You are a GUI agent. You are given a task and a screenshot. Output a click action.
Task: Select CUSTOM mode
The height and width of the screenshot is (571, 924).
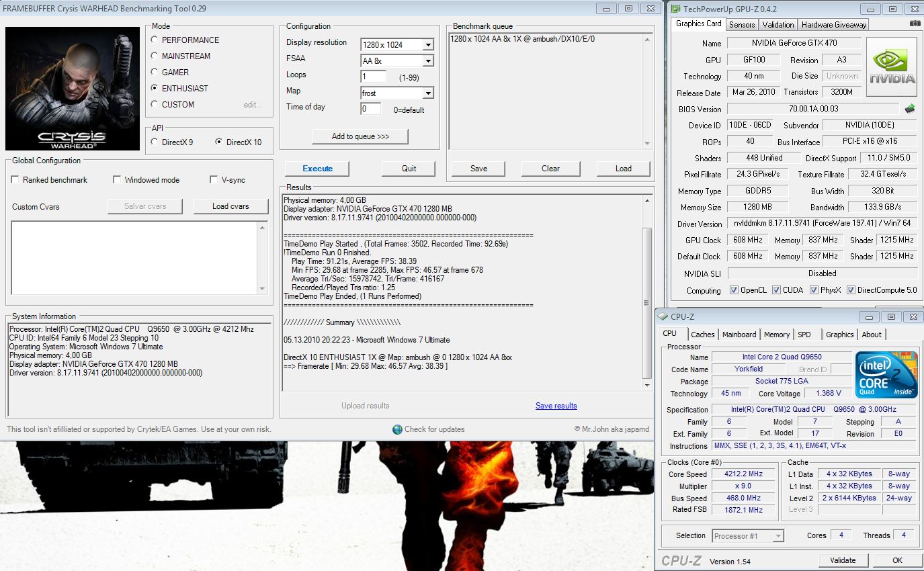(155, 104)
